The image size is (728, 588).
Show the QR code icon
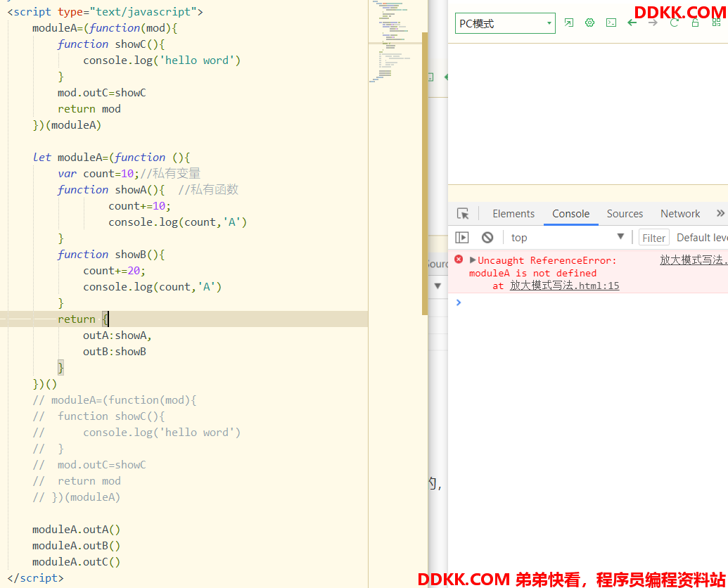[x=716, y=23]
